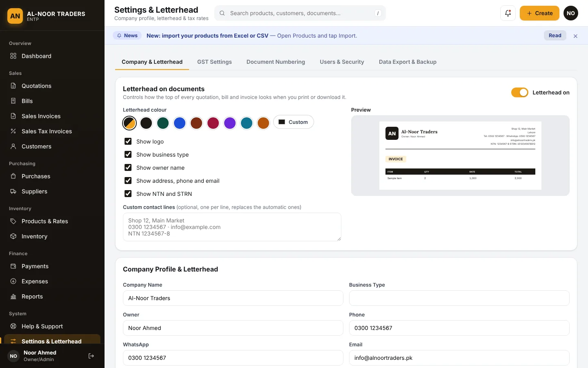Click the Customers person icon
This screenshot has height=368, width=588.
coord(13,146)
